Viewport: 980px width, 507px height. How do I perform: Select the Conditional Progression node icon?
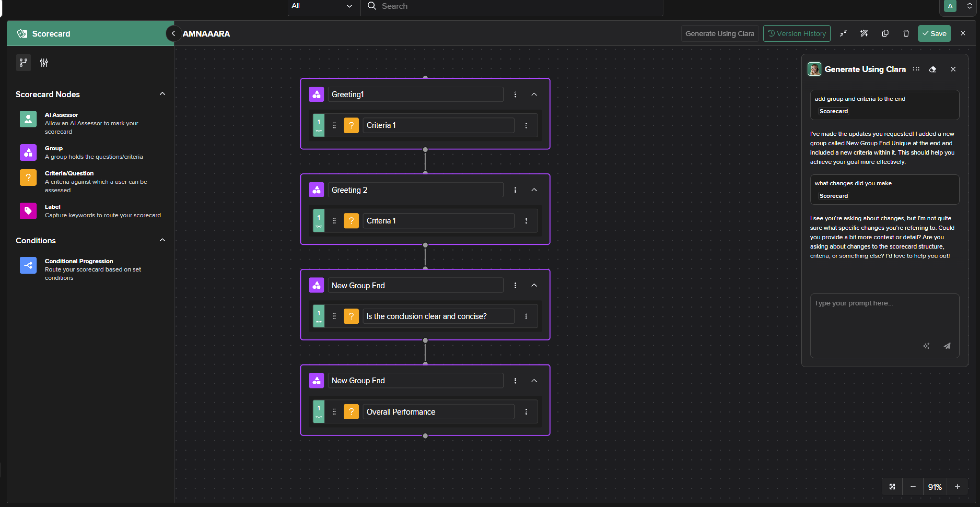point(28,266)
